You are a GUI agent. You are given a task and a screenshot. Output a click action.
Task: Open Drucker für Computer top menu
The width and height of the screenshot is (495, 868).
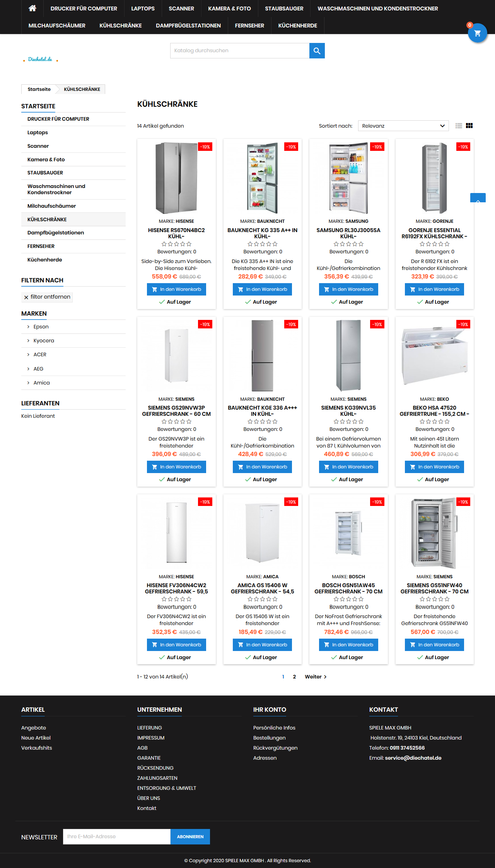click(x=84, y=9)
